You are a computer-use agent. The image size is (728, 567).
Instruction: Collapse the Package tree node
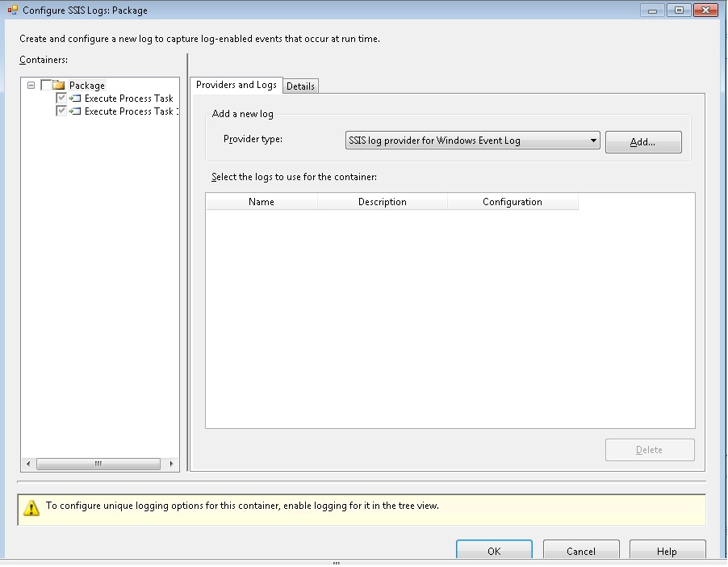point(31,85)
